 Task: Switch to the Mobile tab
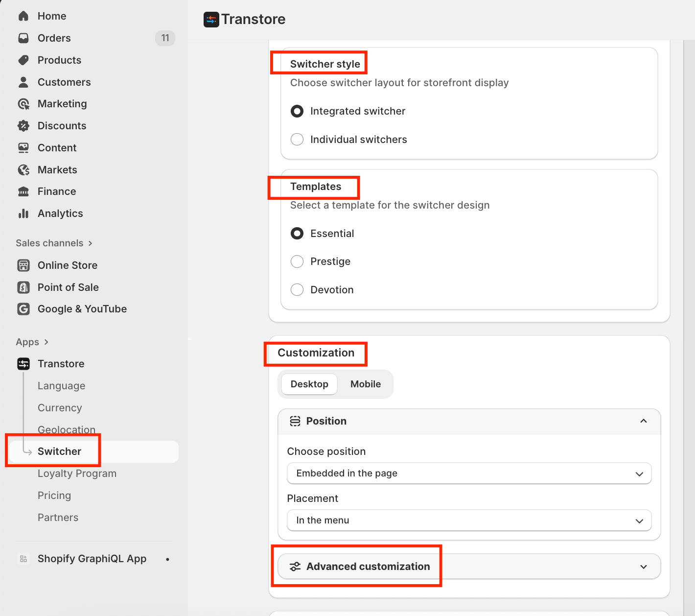tap(366, 384)
